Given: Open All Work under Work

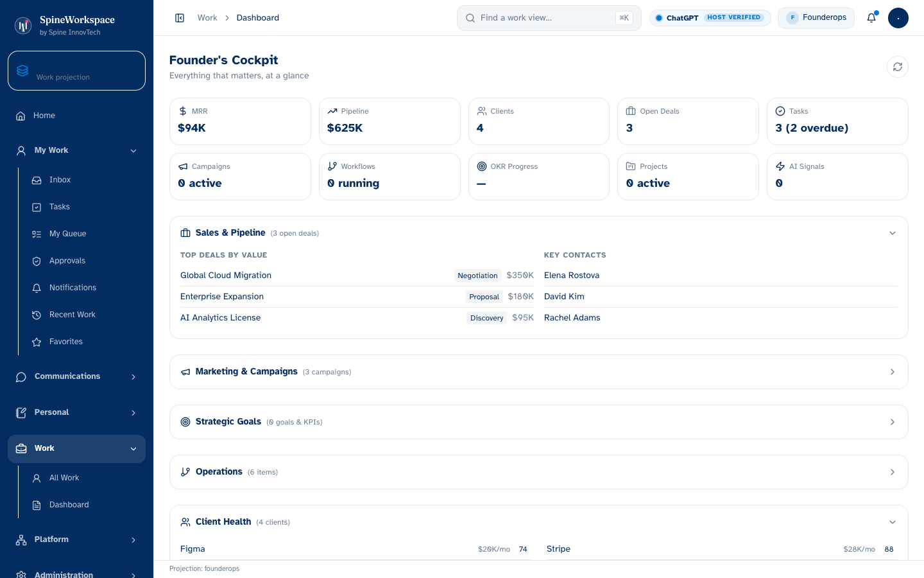Looking at the screenshot, I should point(84,478).
